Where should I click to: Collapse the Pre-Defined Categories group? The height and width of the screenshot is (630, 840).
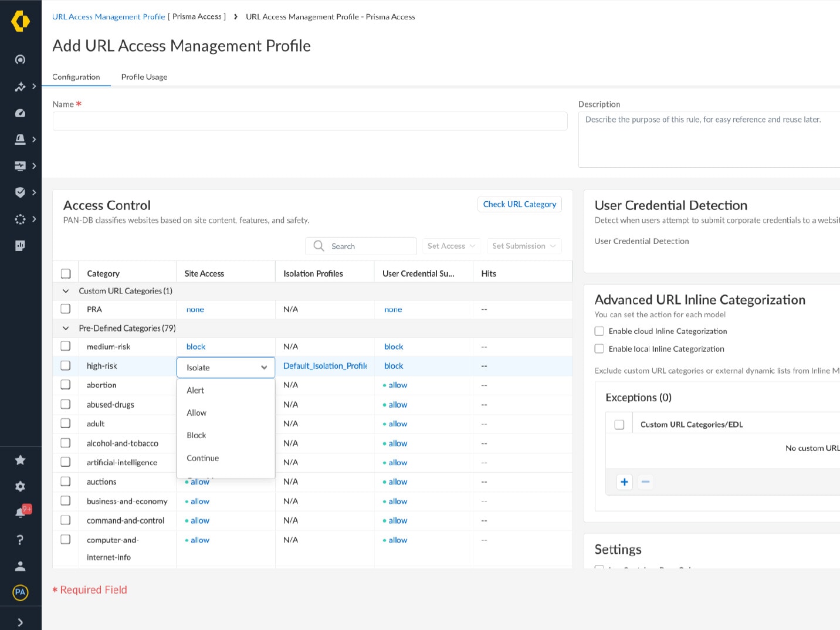pyautogui.click(x=66, y=328)
